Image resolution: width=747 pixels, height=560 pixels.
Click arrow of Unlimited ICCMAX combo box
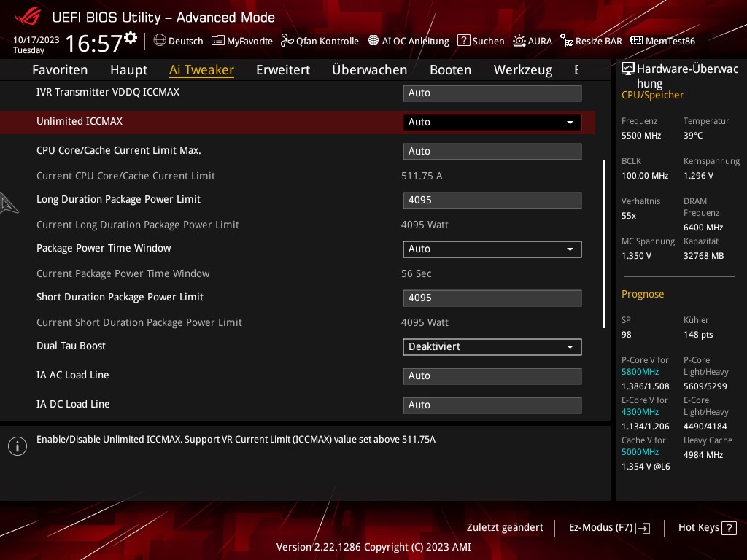pos(570,122)
